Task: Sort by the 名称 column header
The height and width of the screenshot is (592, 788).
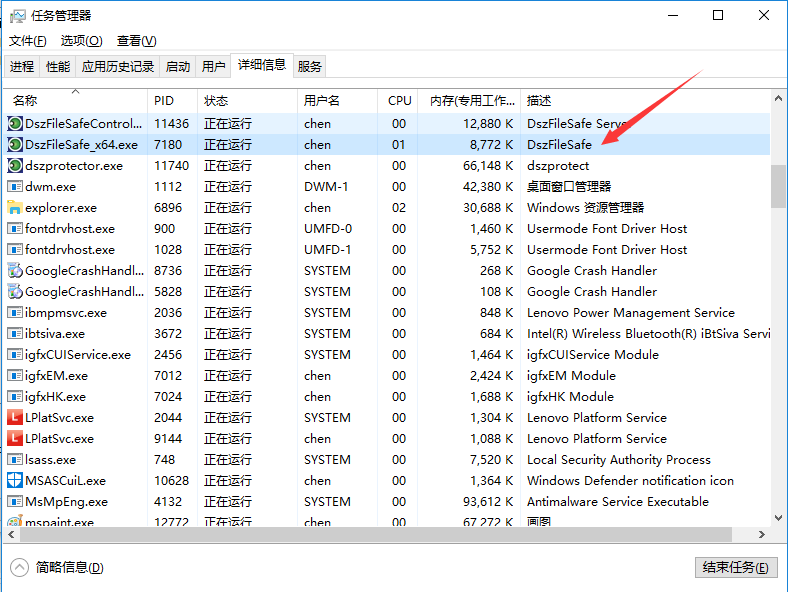Action: tap(75, 101)
